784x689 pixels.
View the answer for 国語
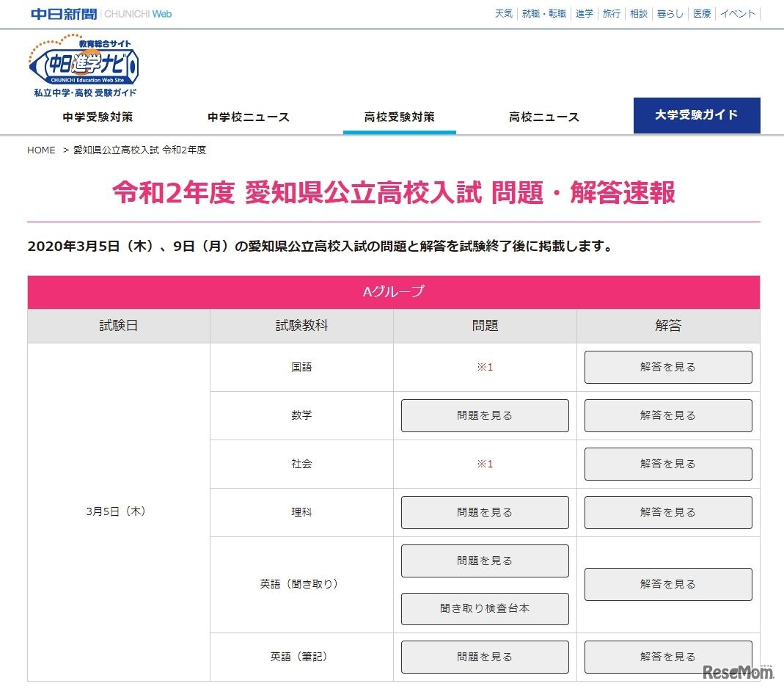[668, 367]
